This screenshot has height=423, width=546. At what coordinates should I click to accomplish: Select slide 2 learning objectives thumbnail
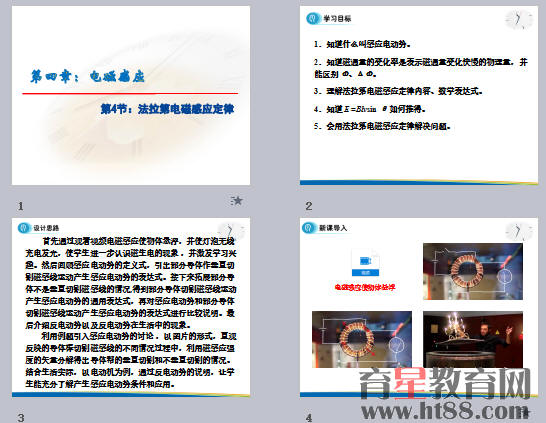[419, 95]
